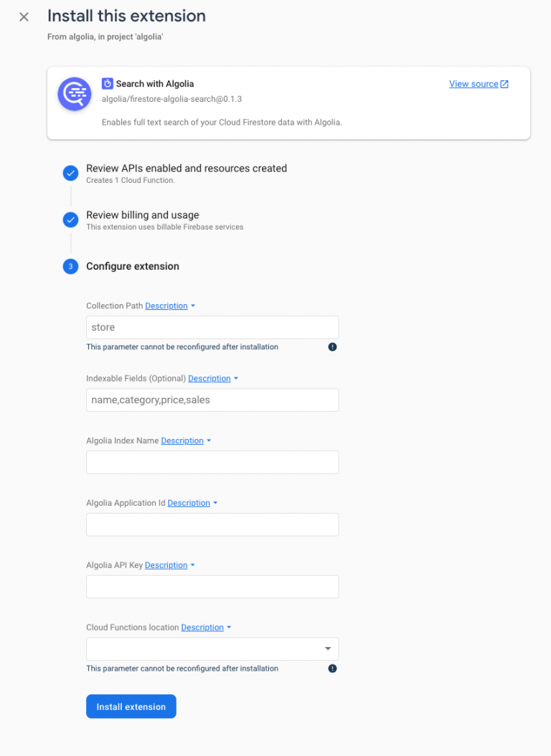Expand the Algolia API Key Description

point(170,565)
